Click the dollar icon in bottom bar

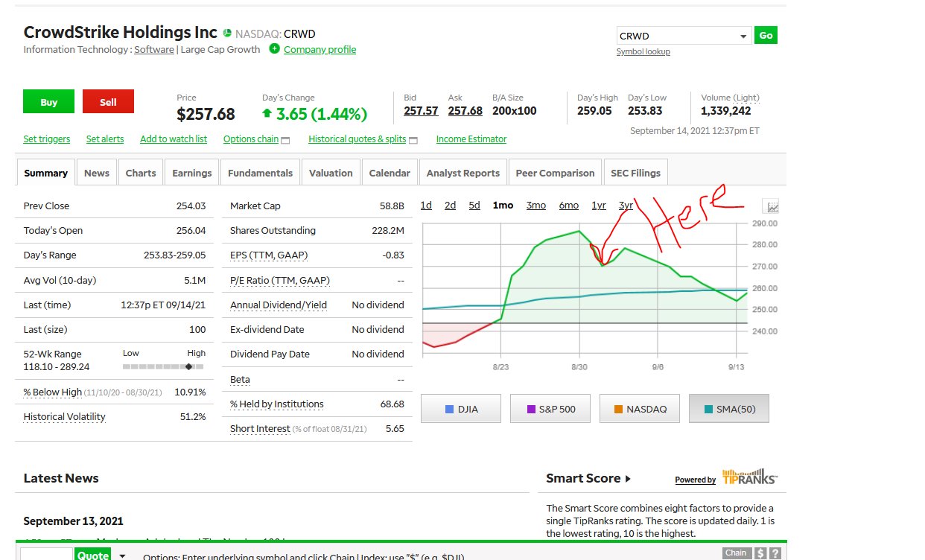click(x=760, y=553)
